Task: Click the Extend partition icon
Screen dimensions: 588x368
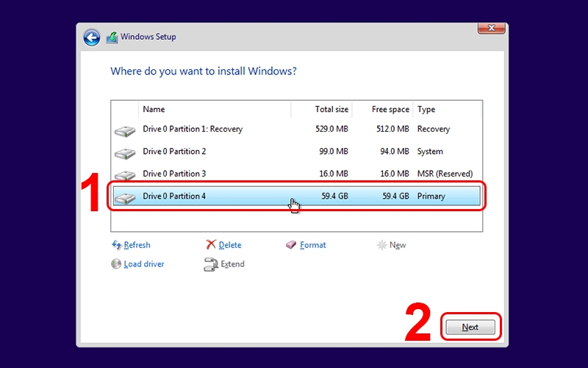Action: pyautogui.click(x=211, y=264)
